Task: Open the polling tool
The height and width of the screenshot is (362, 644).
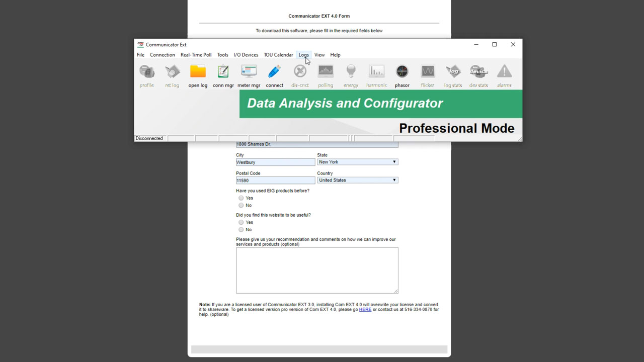Action: [326, 75]
